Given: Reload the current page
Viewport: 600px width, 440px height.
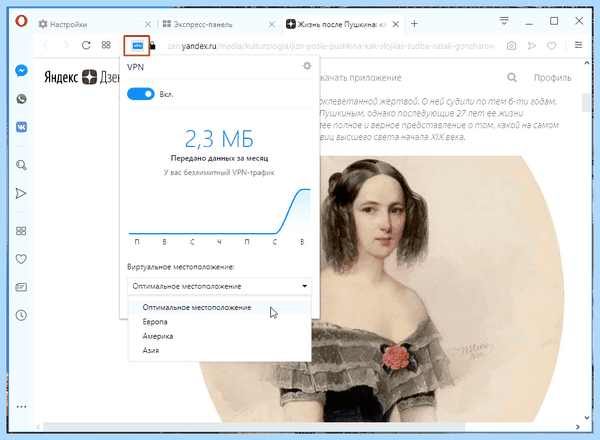Looking at the screenshot, I should [x=86, y=46].
